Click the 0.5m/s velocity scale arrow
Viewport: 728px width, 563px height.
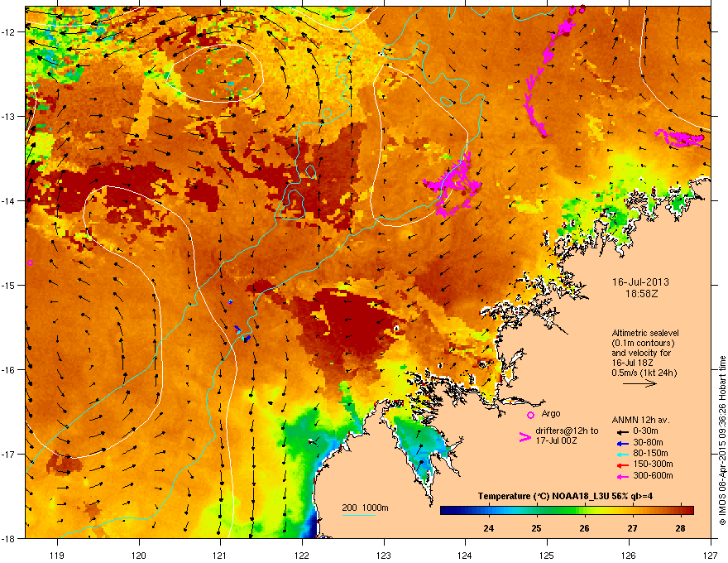point(639,383)
